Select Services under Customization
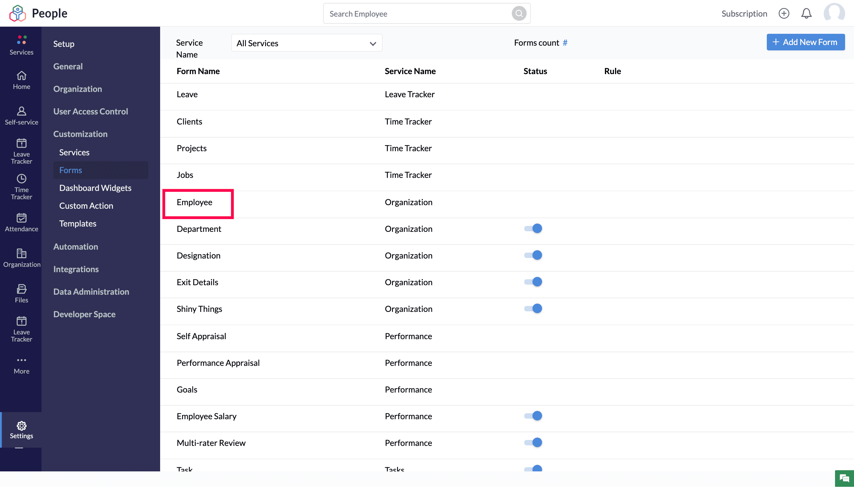854x504 pixels. click(x=74, y=152)
